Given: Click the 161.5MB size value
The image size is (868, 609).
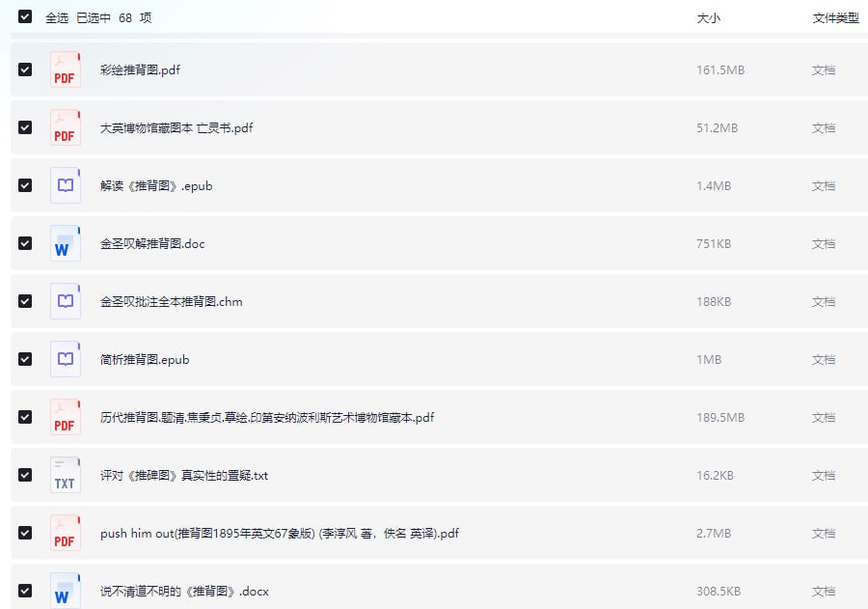Looking at the screenshot, I should point(720,70).
